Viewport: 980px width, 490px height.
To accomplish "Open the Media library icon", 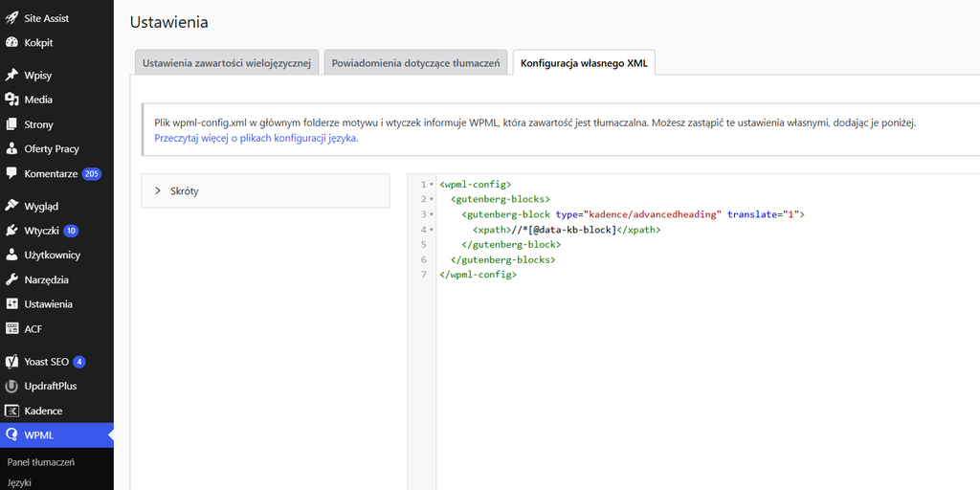I will pos(11,100).
